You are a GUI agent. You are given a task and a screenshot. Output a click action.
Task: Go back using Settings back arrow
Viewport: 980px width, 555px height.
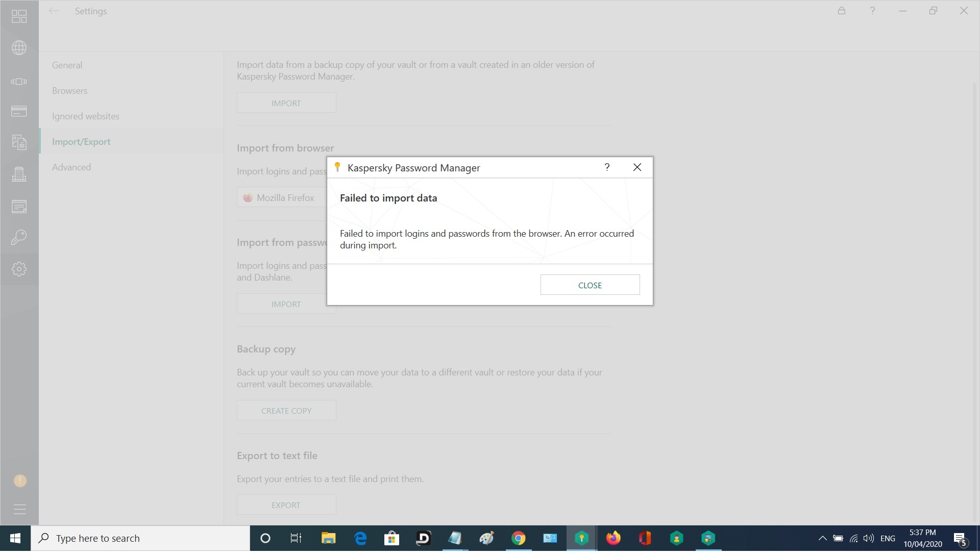tap(54, 11)
